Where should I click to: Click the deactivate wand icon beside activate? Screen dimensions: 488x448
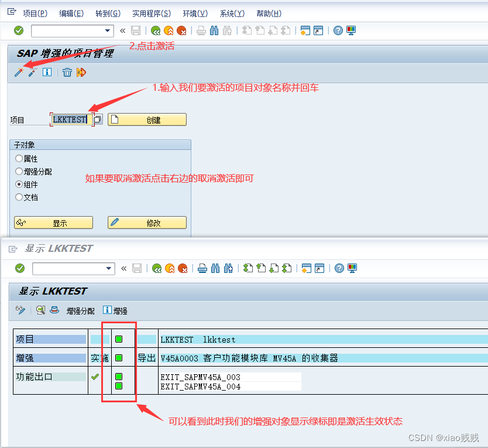point(32,72)
